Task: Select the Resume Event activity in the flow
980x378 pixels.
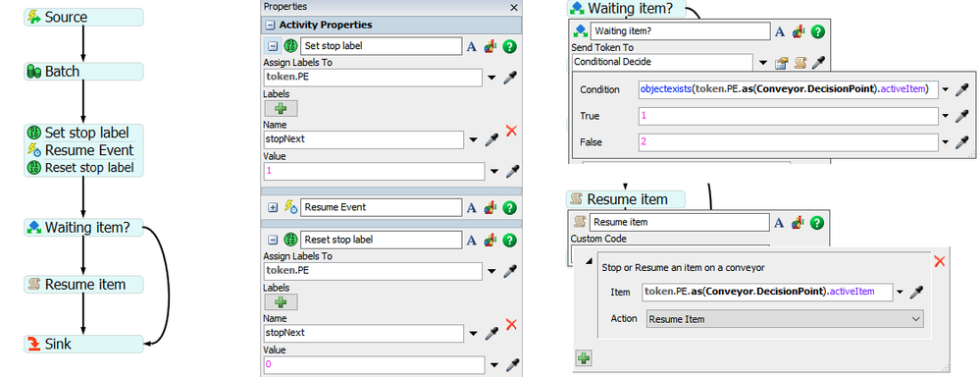Action: 83,150
